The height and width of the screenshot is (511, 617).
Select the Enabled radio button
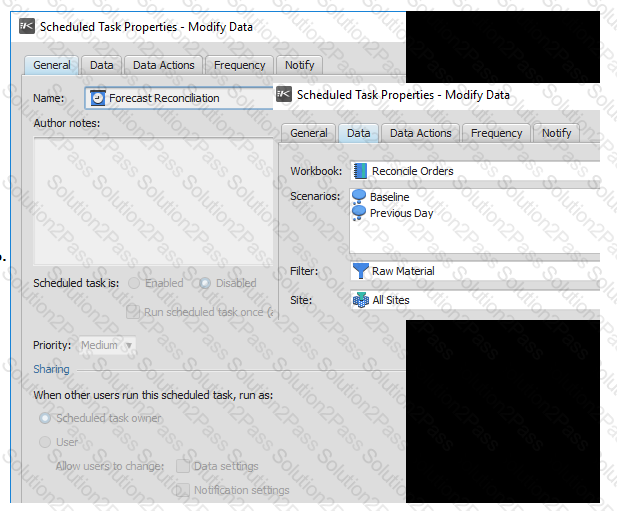pos(135,283)
